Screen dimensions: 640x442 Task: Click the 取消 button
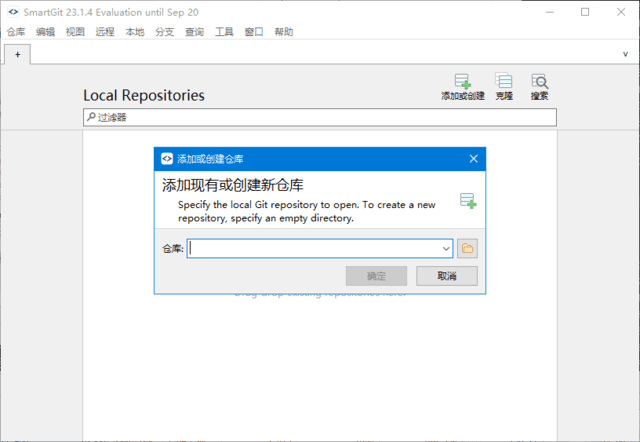[447, 276]
